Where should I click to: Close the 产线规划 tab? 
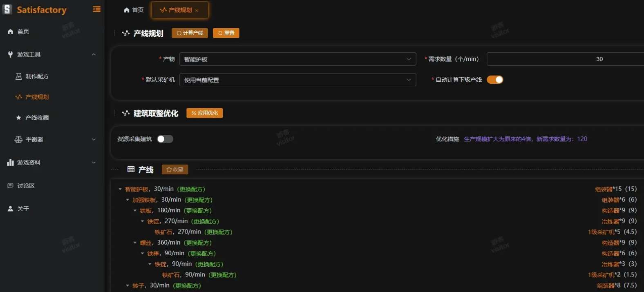[197, 11]
